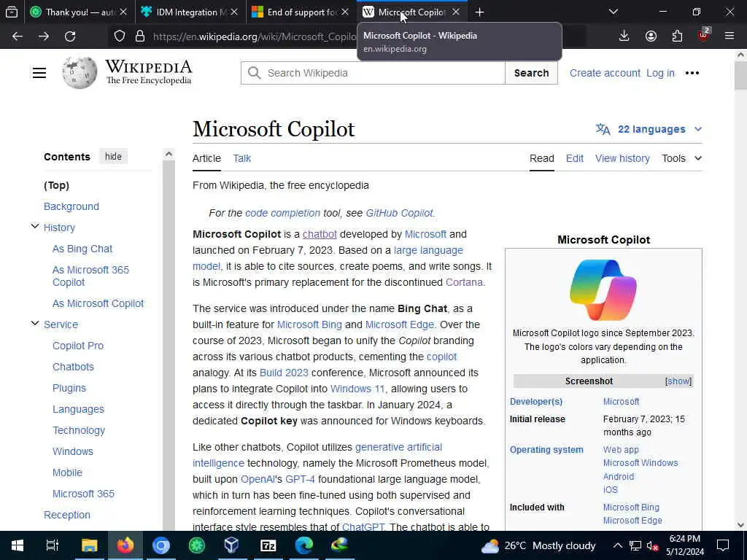The height and width of the screenshot is (560, 747).
Task: Collapse the History section in Contents
Action: 35,227
